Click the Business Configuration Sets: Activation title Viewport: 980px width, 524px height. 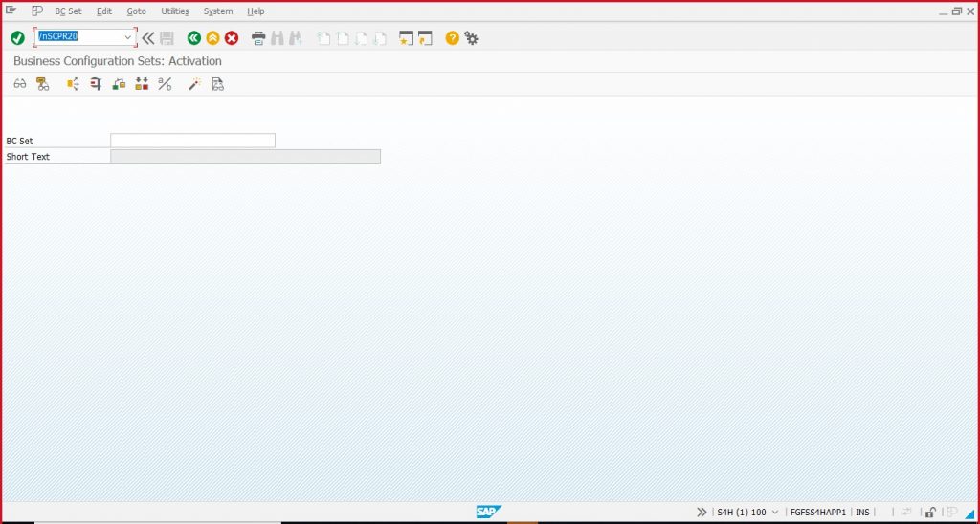118,61
